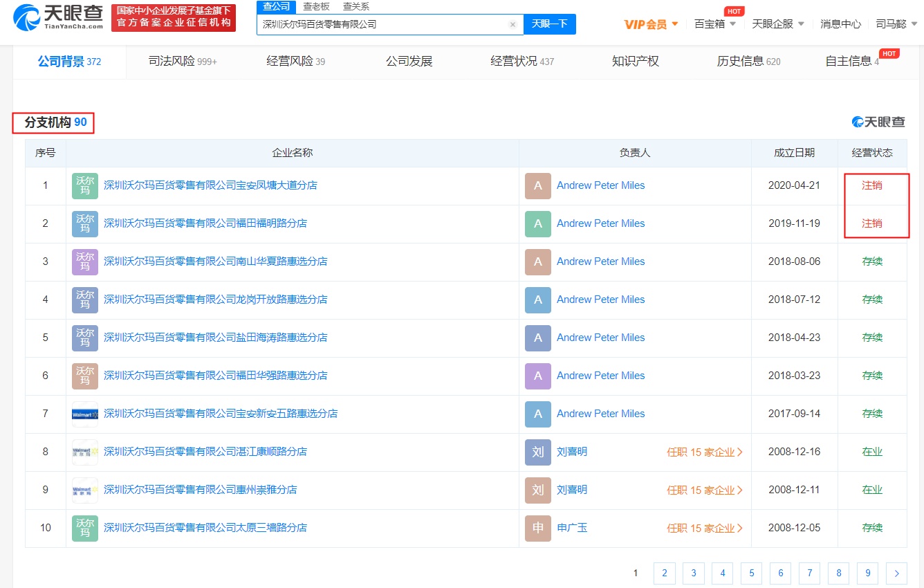Click avatar A in row 4 responsible person
Image resolution: width=924 pixels, height=588 pixels.
pyautogui.click(x=538, y=300)
